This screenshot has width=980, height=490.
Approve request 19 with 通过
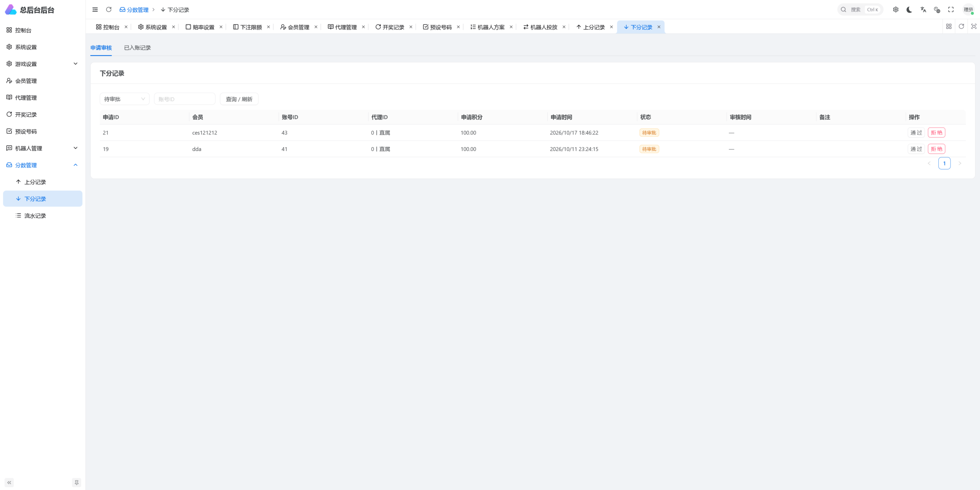[916, 149]
